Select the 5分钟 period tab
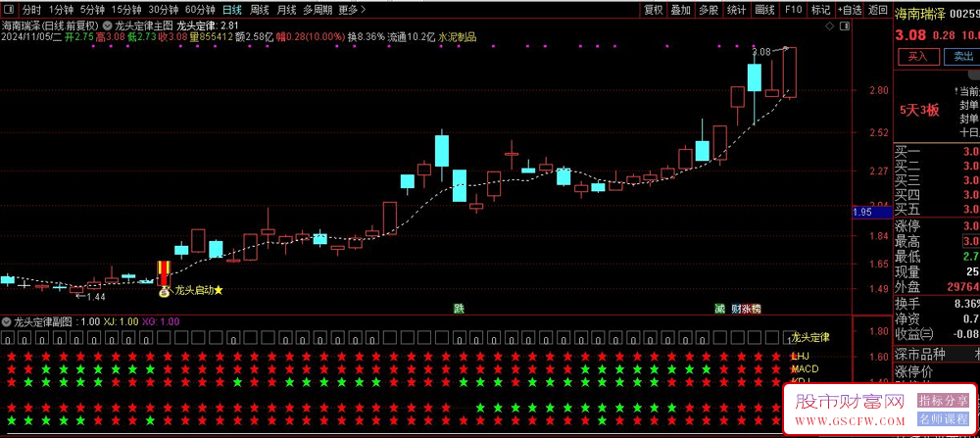Image resolution: width=980 pixels, height=438 pixels. click(92, 10)
